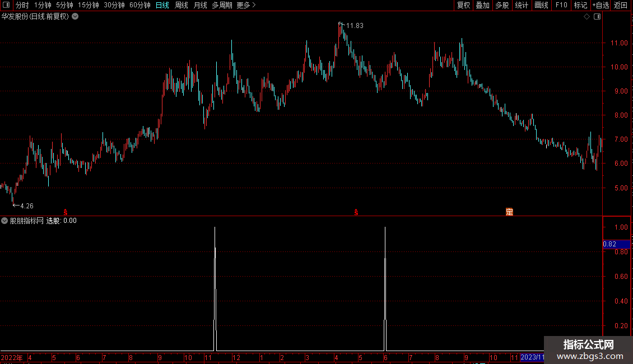Select the 30分钟 period

[x=114, y=5]
